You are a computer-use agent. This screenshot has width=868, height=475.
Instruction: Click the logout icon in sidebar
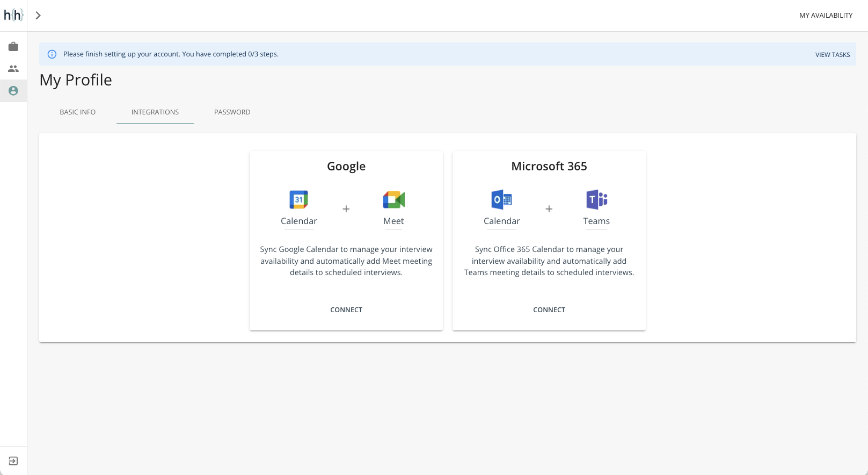click(13, 461)
